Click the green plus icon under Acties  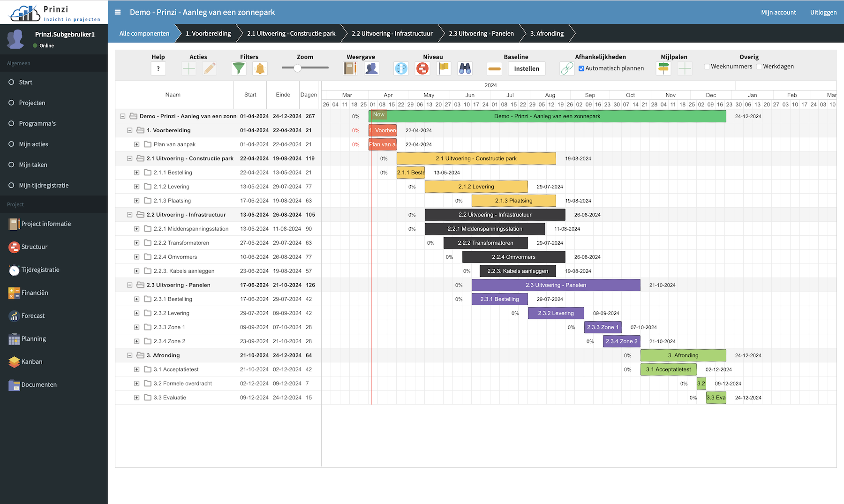[188, 68]
